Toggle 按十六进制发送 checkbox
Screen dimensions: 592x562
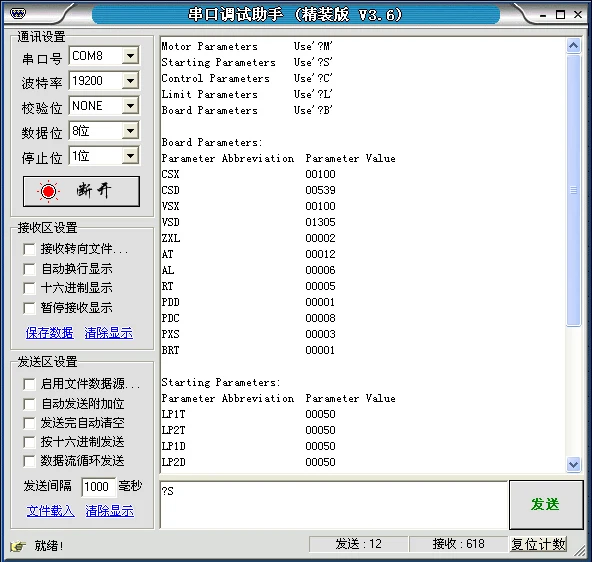pos(29,442)
